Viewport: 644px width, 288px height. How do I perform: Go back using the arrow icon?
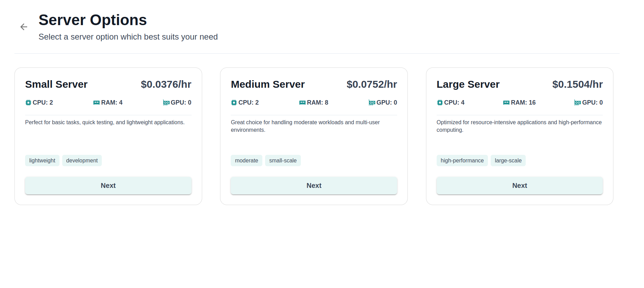(24, 27)
